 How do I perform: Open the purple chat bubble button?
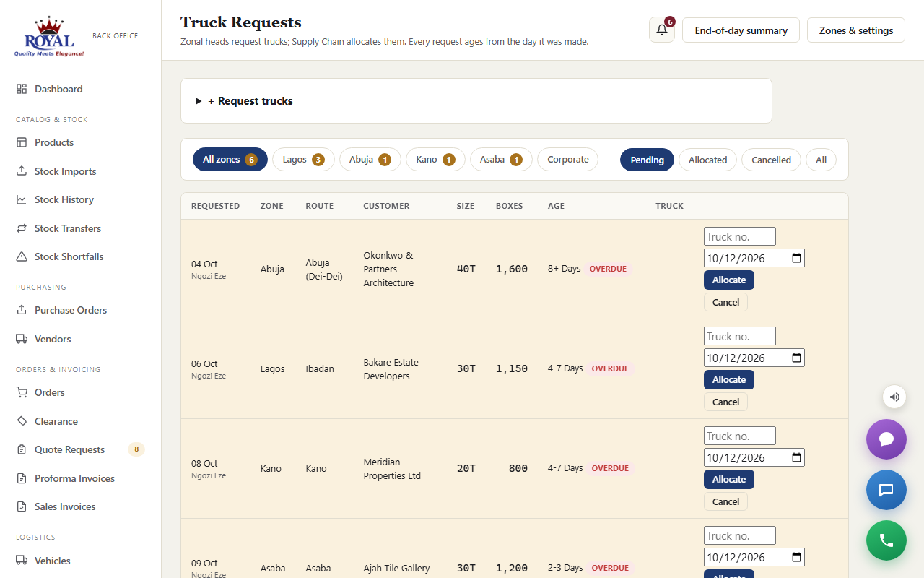point(886,439)
